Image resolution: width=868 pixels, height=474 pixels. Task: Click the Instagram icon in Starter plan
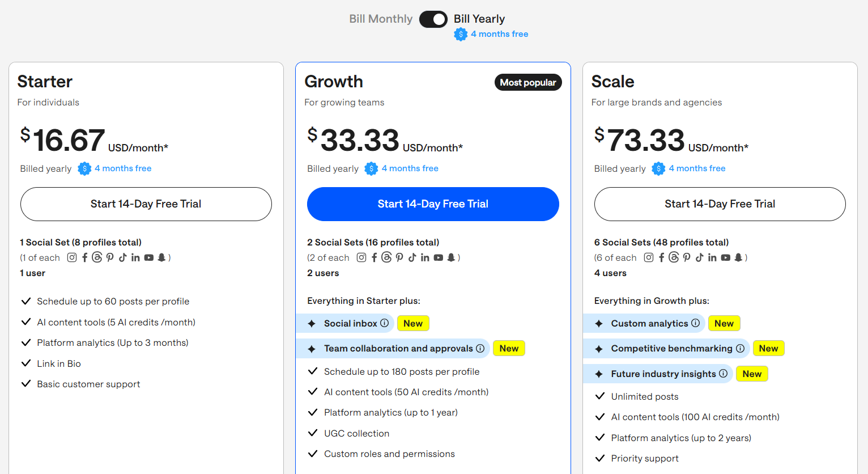click(72, 257)
